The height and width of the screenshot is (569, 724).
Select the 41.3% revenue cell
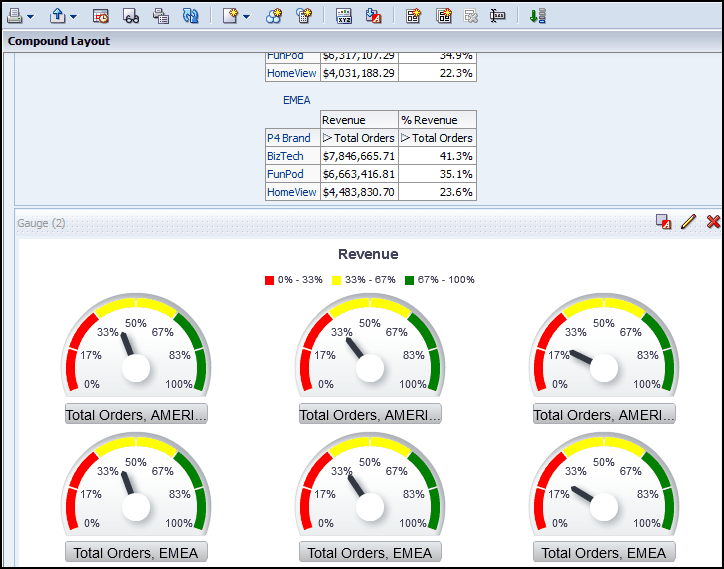[x=437, y=156]
